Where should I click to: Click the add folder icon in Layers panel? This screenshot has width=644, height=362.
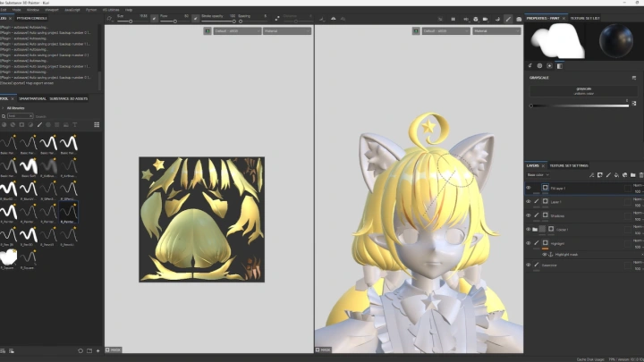(633, 175)
